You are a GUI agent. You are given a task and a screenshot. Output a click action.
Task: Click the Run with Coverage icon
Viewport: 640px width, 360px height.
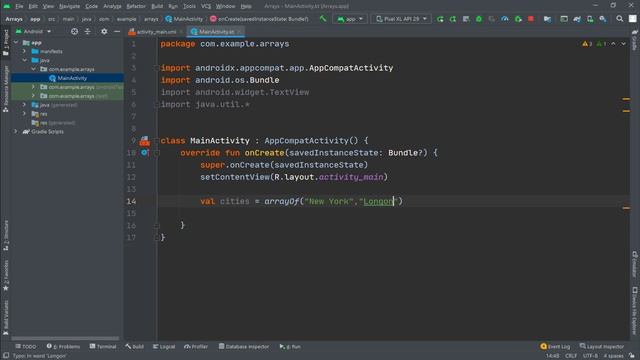click(x=492, y=19)
